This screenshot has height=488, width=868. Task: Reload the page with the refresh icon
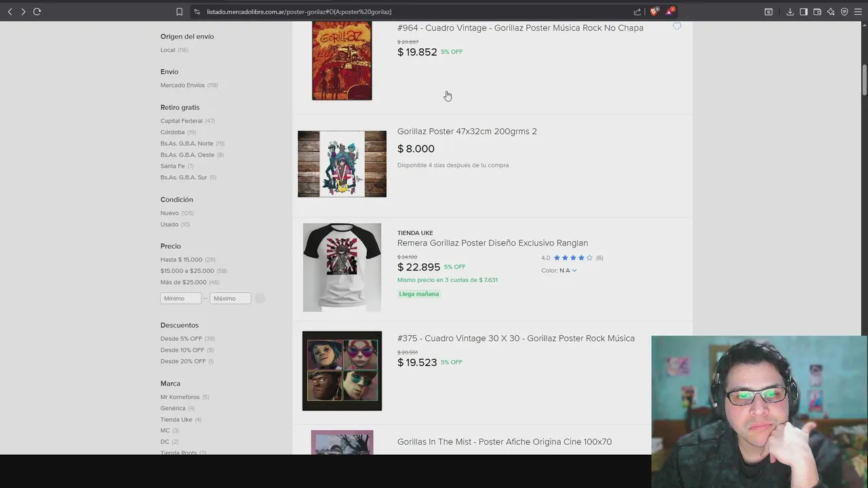tap(37, 12)
